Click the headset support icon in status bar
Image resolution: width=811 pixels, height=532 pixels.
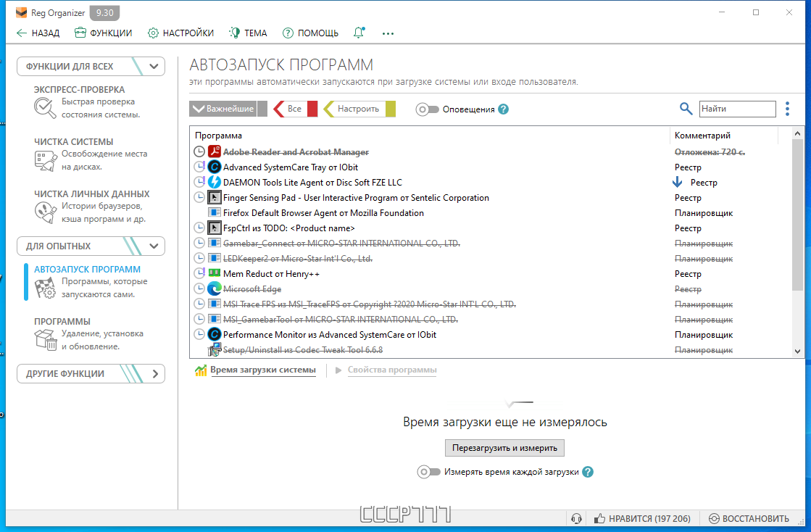[576, 518]
